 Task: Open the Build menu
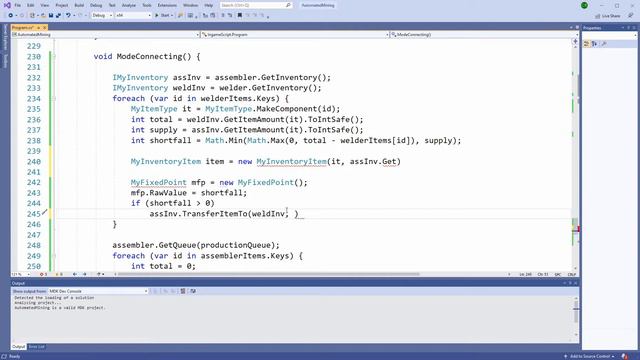coord(79,5)
